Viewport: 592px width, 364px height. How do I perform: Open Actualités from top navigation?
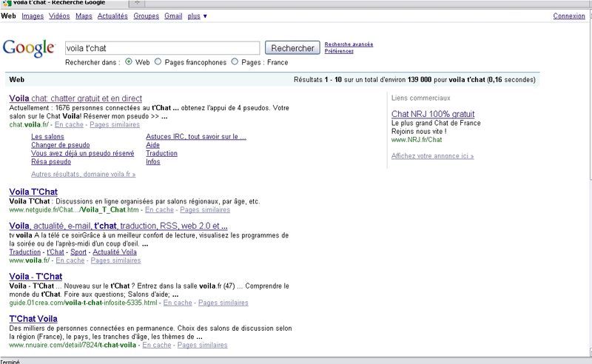(112, 16)
